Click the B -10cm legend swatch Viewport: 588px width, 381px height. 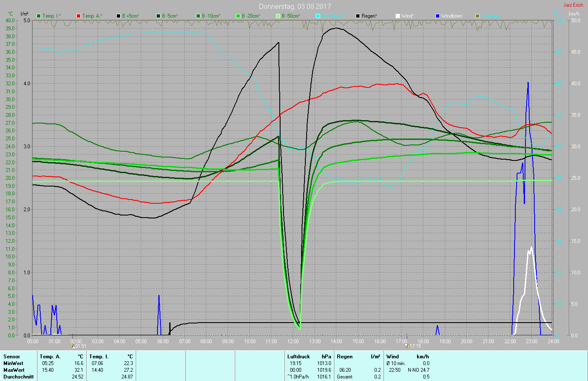(x=198, y=16)
